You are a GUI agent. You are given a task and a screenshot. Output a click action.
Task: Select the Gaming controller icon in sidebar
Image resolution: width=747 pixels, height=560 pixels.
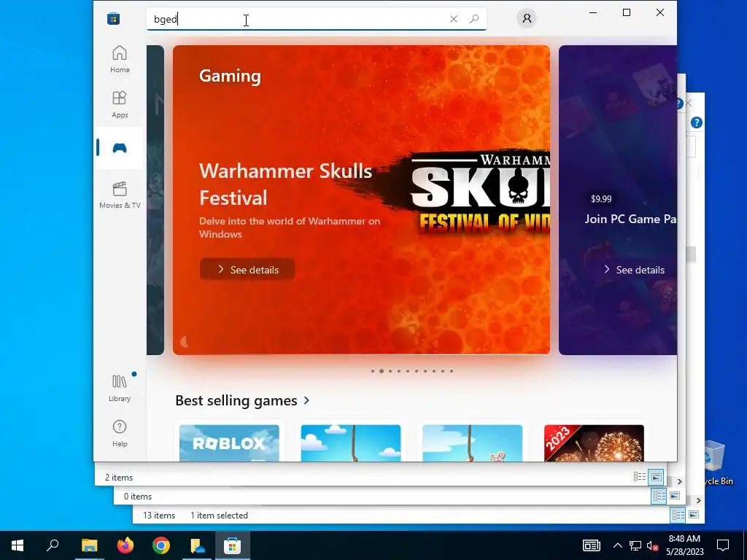(x=120, y=148)
